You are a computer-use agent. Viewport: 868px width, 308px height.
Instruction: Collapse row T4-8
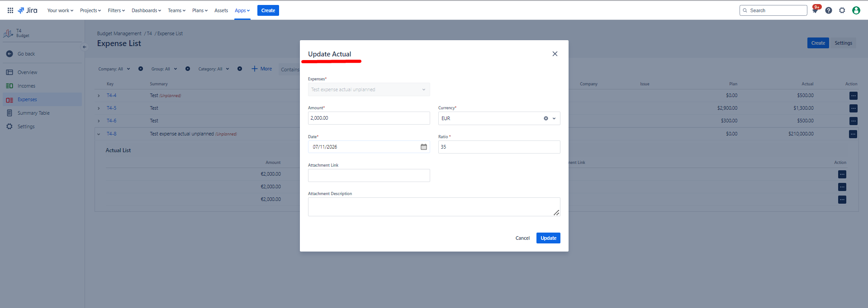tap(99, 134)
